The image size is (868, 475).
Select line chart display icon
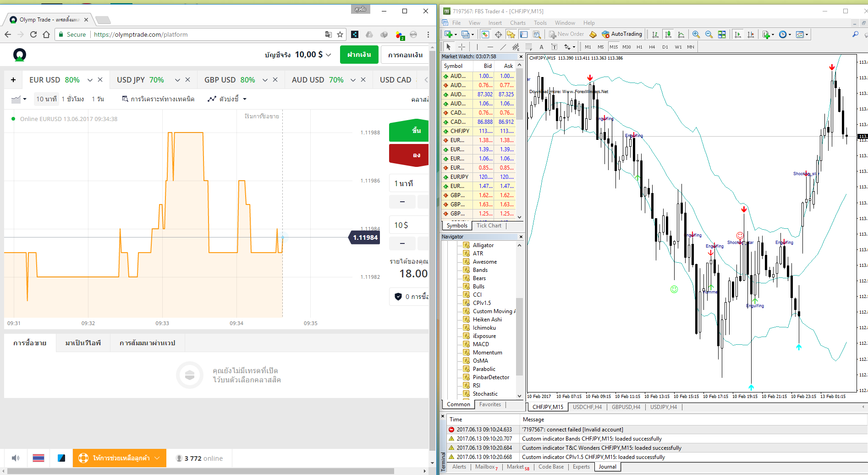[x=681, y=34]
